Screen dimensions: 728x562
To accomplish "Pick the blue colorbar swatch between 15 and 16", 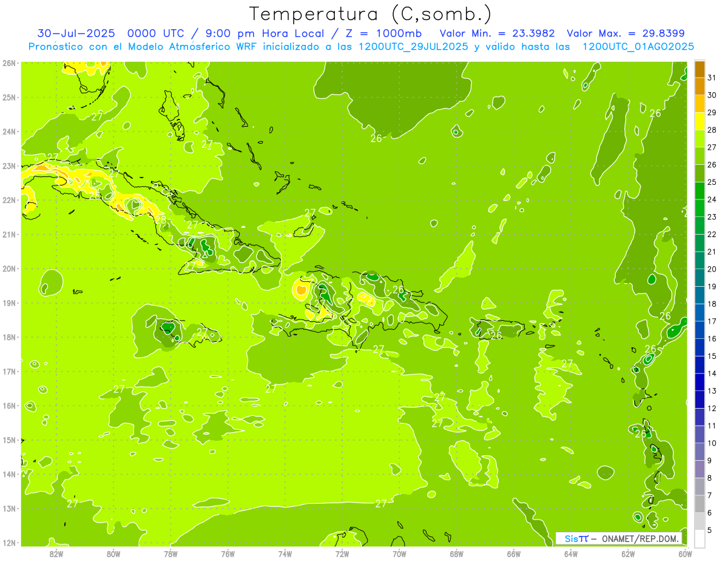I will pos(699,347).
